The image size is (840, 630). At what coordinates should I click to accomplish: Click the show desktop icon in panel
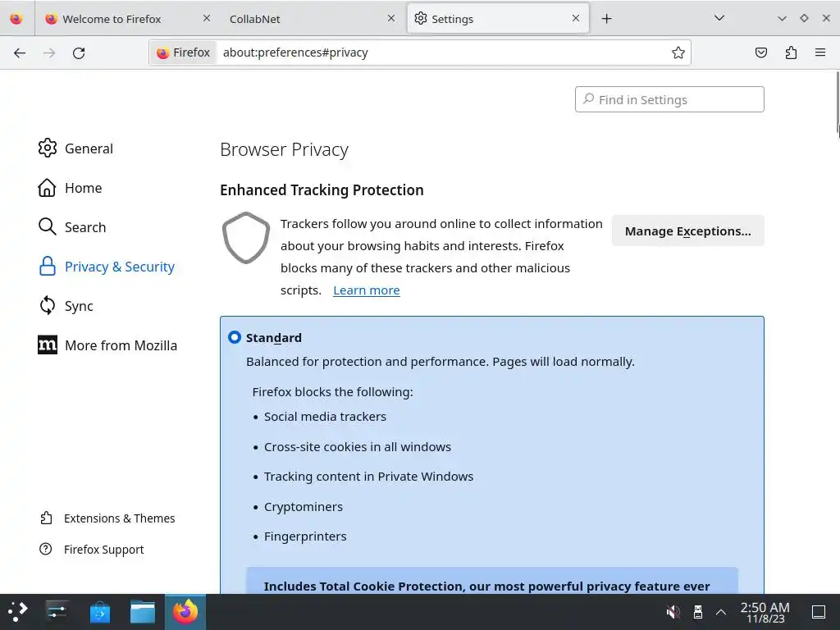819,612
